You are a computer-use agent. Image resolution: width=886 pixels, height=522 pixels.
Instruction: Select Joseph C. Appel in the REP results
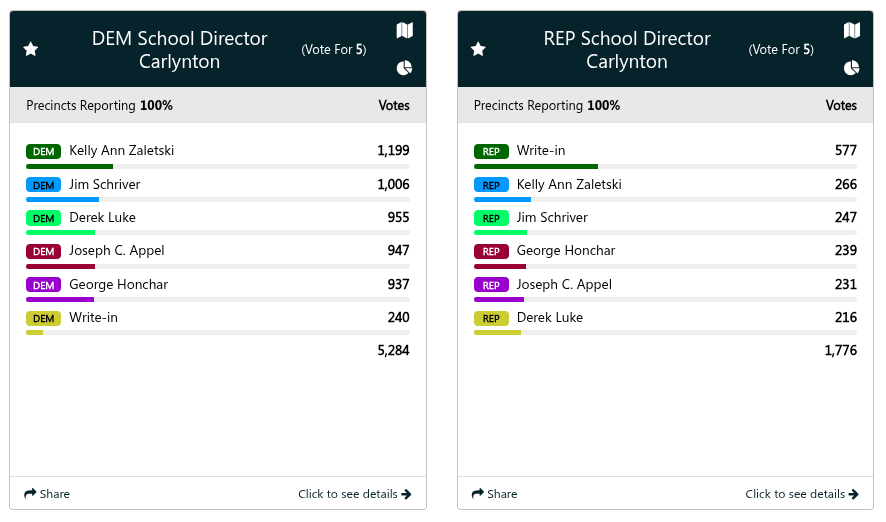click(x=563, y=284)
